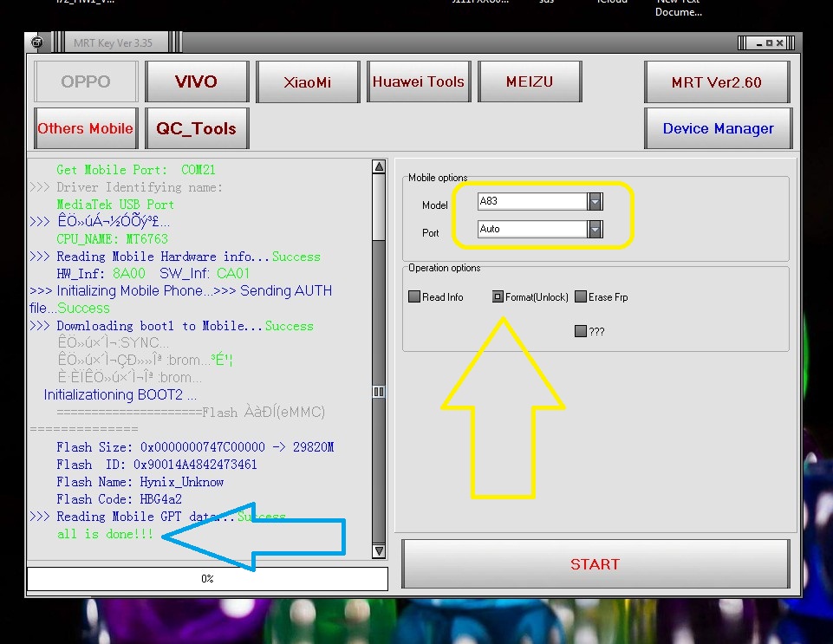Click the Port field showing Auto
Screen dimensions: 833x644
pos(532,229)
